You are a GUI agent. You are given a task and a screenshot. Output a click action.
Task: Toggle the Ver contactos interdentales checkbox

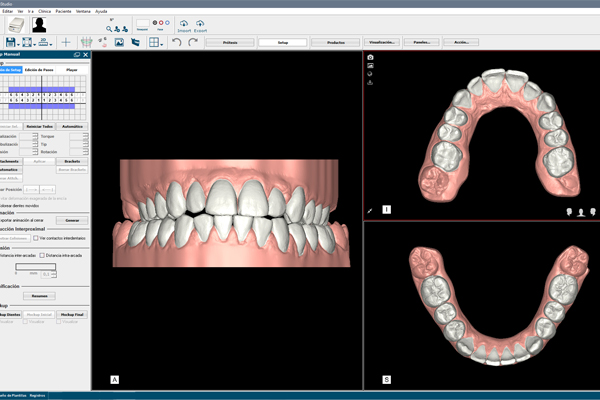click(37, 238)
